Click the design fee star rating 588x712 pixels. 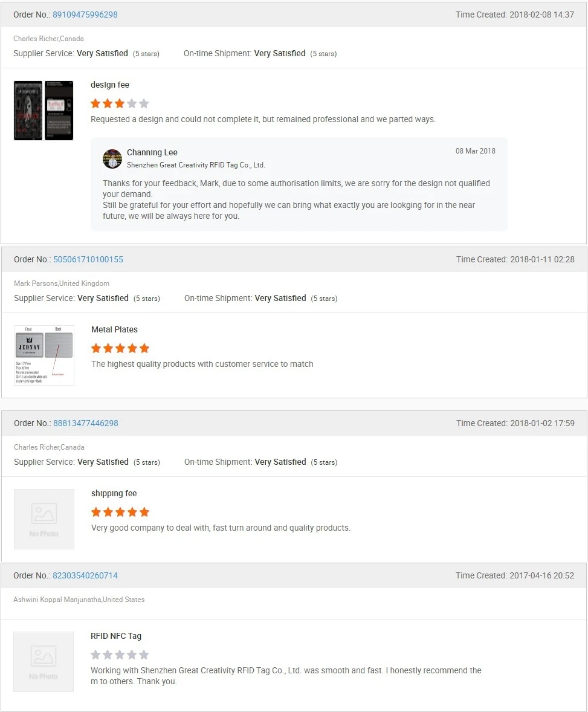[120, 103]
